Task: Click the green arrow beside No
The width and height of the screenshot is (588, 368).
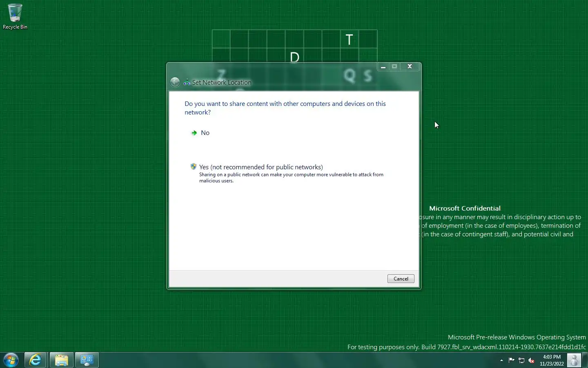Action: [194, 133]
